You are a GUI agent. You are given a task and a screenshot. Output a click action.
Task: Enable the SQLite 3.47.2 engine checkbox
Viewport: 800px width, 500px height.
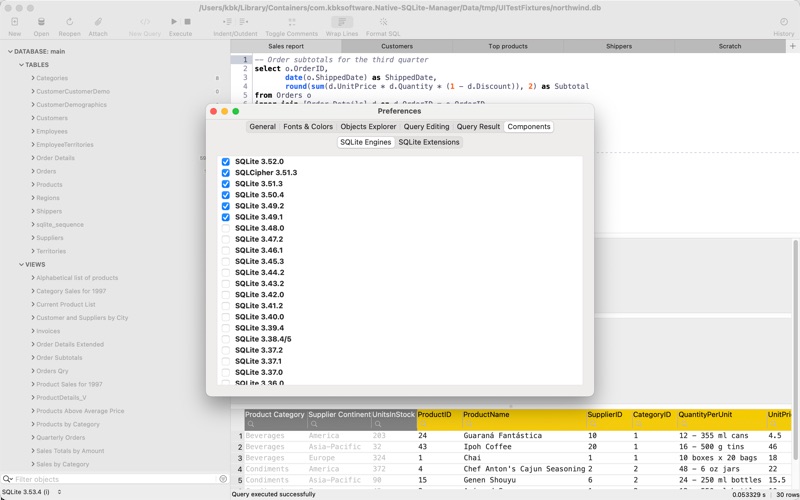pos(226,239)
